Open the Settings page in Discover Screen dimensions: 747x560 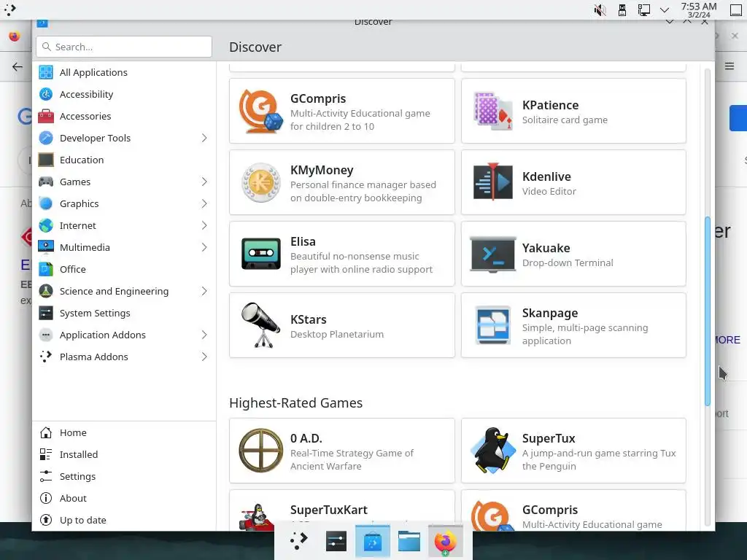pos(124,477)
